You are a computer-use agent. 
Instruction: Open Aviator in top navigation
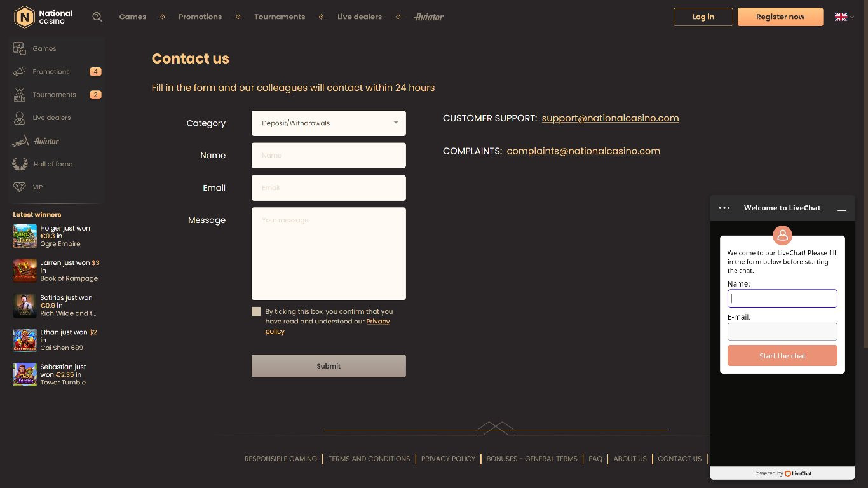click(x=429, y=17)
